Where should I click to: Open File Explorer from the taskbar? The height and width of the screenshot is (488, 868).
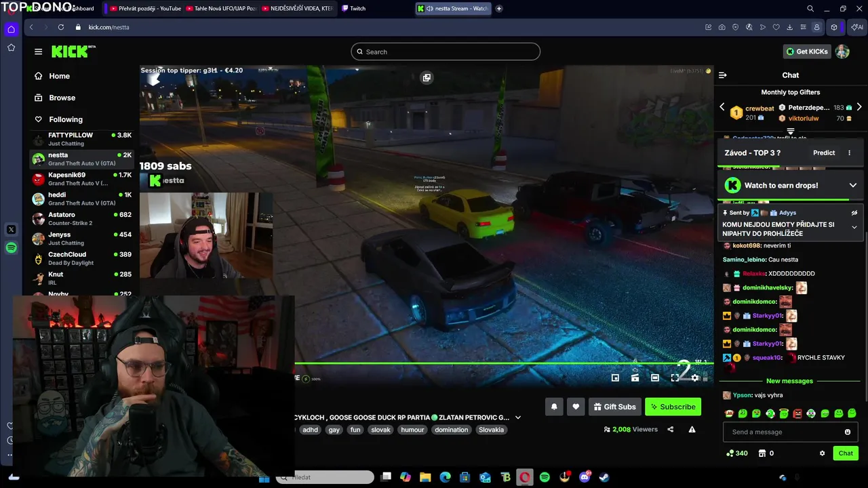pyautogui.click(x=425, y=477)
